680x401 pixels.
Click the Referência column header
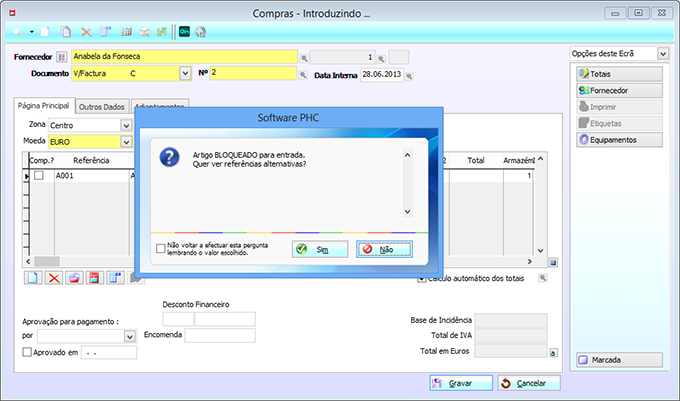(92, 161)
